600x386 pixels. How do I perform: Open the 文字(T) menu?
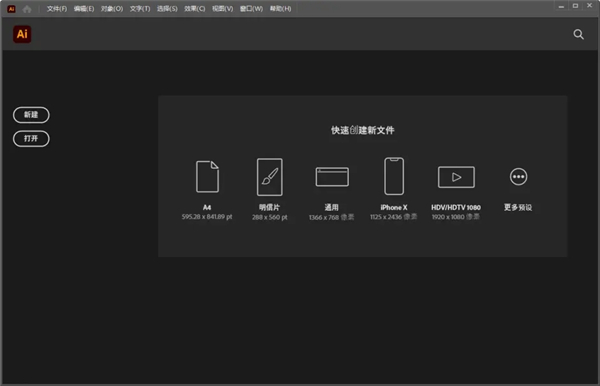coord(140,9)
